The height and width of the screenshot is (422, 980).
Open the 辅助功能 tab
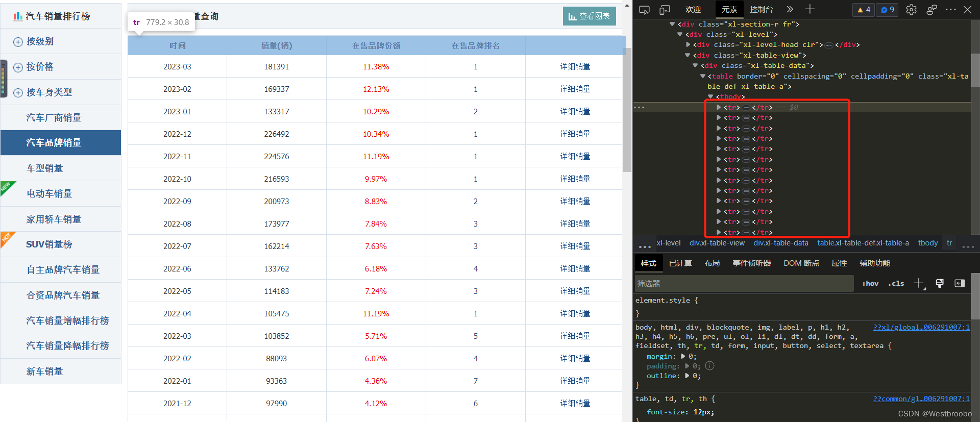pyautogui.click(x=875, y=263)
